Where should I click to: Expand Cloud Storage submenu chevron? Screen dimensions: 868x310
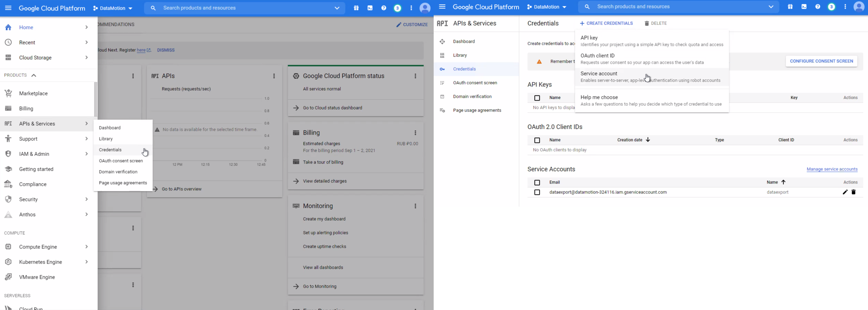pyautogui.click(x=87, y=58)
